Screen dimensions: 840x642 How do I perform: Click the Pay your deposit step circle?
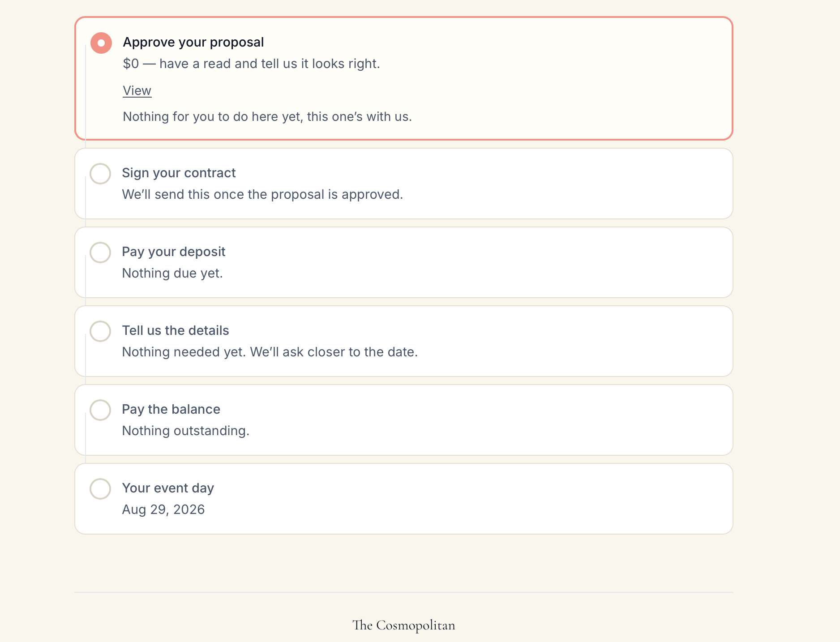coord(100,253)
